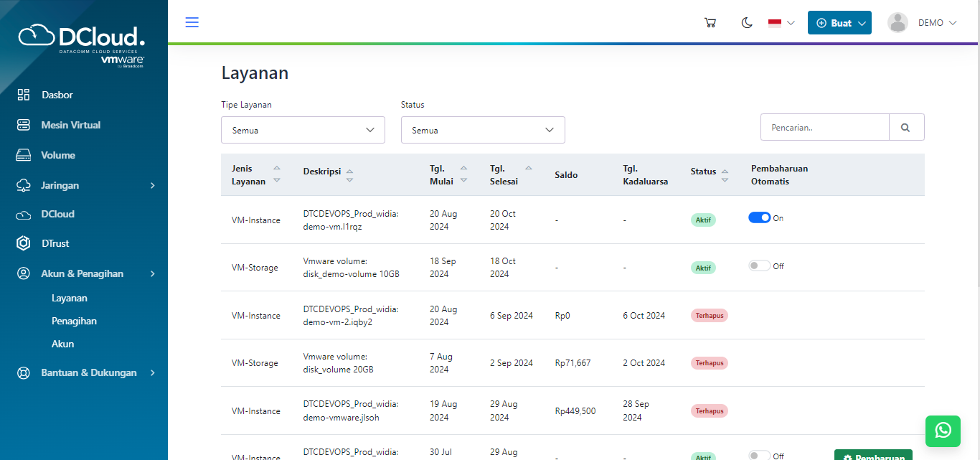Open the Status filter dropdown
Image resolution: width=980 pixels, height=460 pixels.
482,130
